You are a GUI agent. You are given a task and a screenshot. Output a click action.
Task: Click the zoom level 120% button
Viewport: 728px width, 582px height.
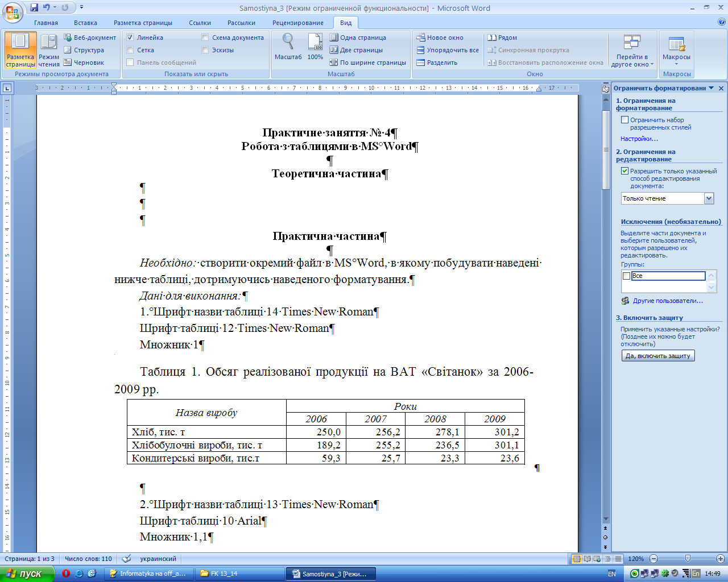(636, 559)
